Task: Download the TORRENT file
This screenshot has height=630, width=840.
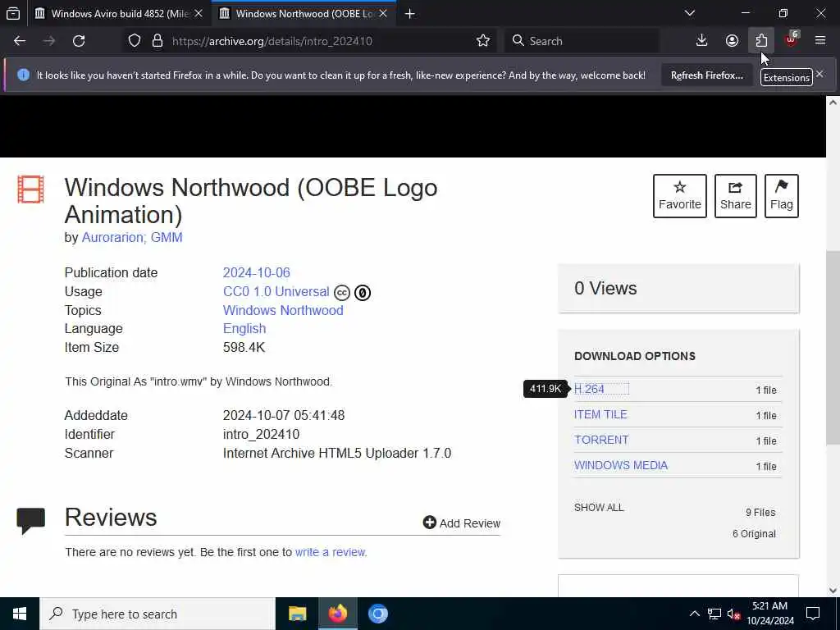Action: click(601, 440)
